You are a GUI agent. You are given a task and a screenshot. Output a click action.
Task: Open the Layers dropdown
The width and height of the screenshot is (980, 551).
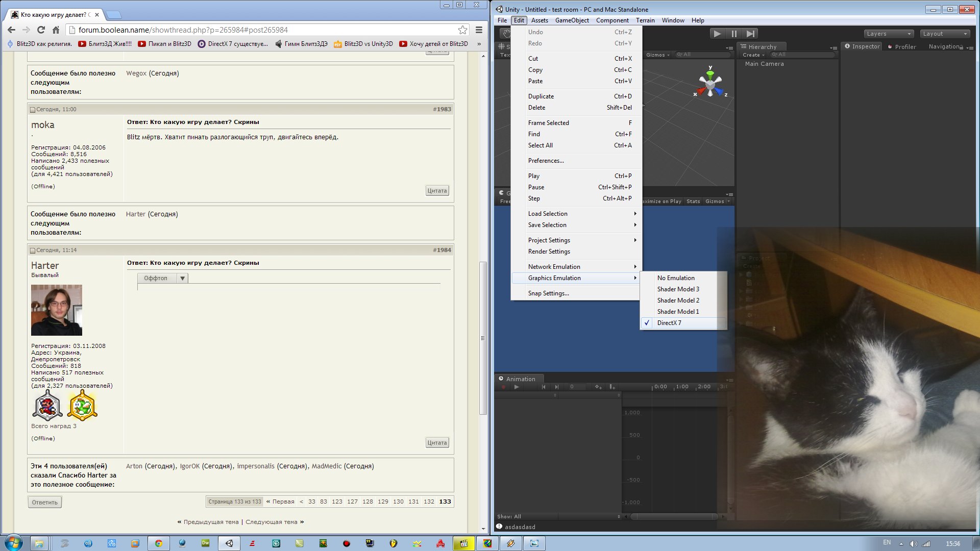(x=889, y=34)
